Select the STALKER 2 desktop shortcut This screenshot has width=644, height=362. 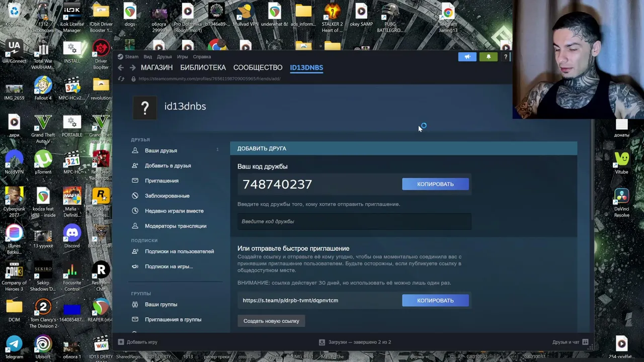332,18
